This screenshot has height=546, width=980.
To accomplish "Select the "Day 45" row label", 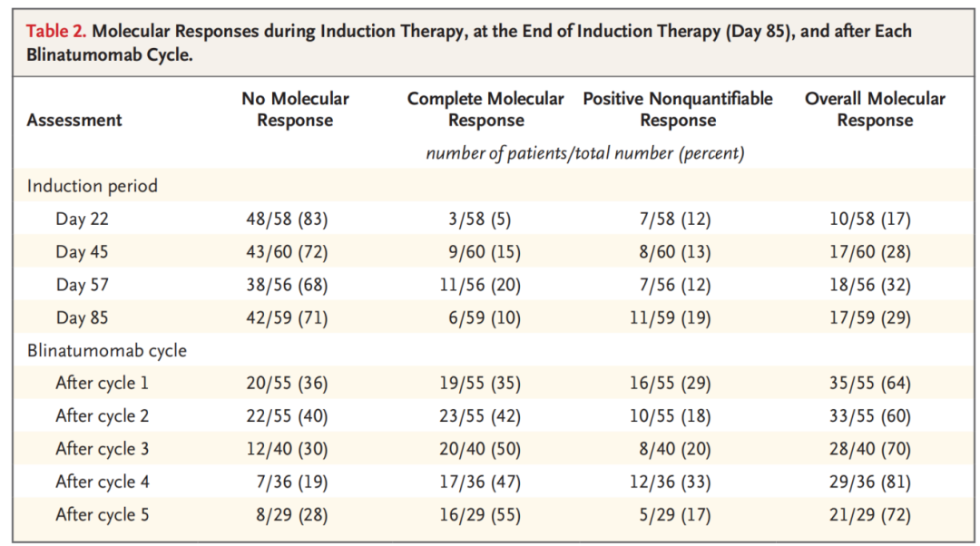I will coord(82,252).
